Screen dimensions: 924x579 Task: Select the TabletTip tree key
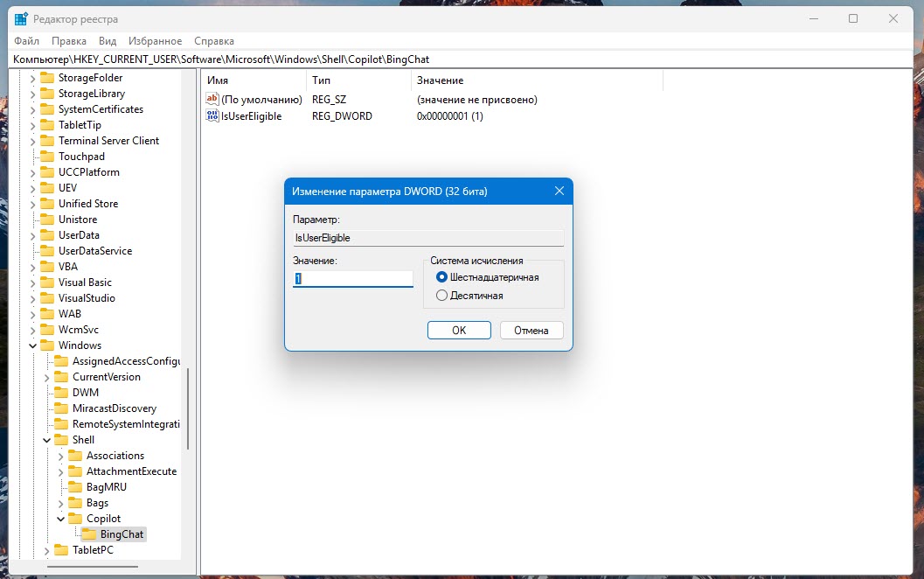tap(80, 125)
